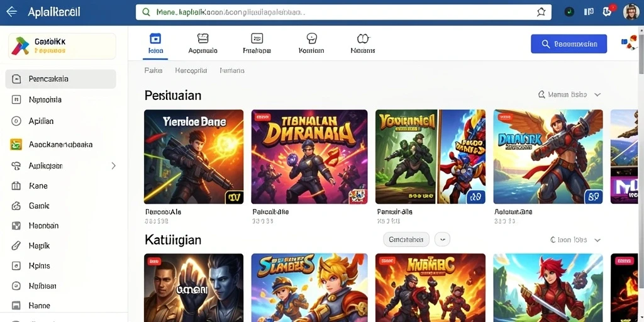Click the Hepik paperclip icon in the sidebar
The image size is (644, 322).
tap(16, 246)
